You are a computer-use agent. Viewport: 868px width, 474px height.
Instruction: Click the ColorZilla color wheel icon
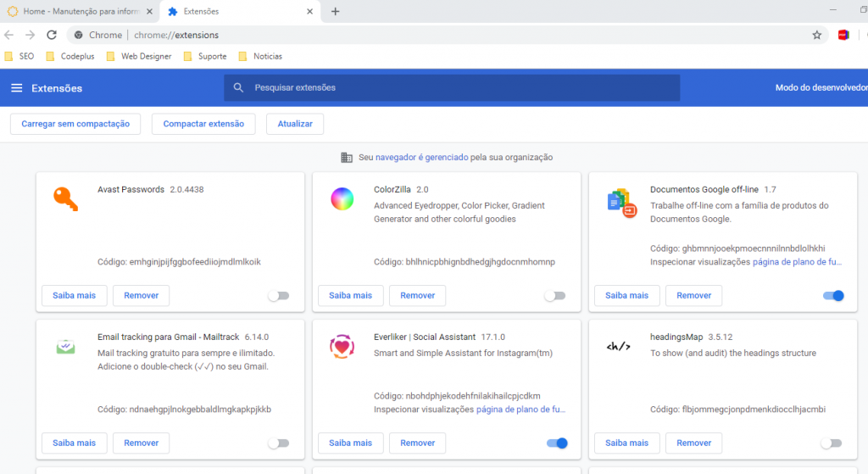tap(342, 198)
